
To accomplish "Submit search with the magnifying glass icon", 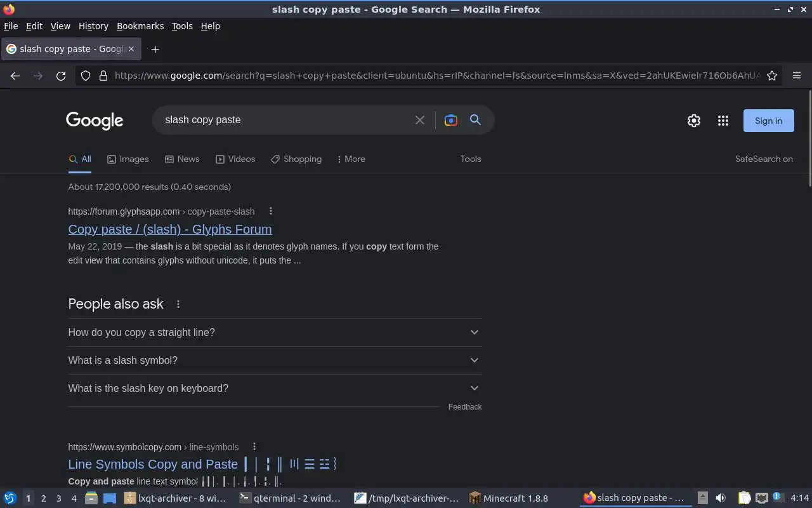I will [475, 120].
